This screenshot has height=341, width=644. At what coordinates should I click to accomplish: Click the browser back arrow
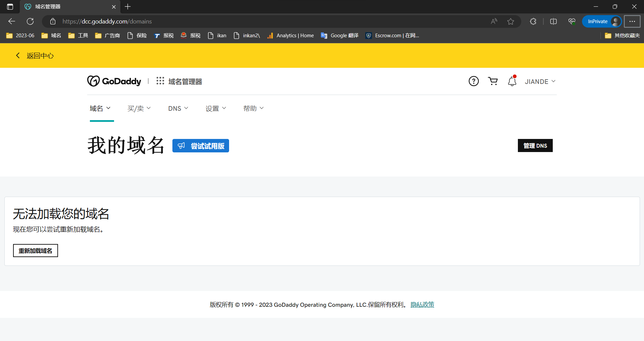coord(12,21)
